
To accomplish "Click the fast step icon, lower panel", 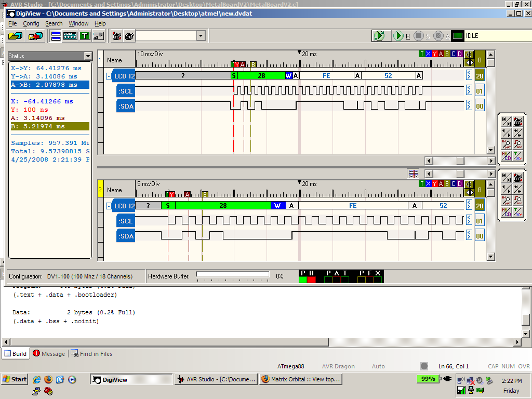I will coord(518,189).
